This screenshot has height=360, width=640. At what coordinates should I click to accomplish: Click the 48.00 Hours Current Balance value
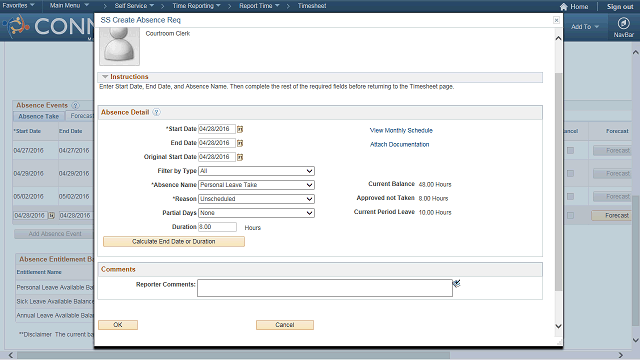[435, 184]
